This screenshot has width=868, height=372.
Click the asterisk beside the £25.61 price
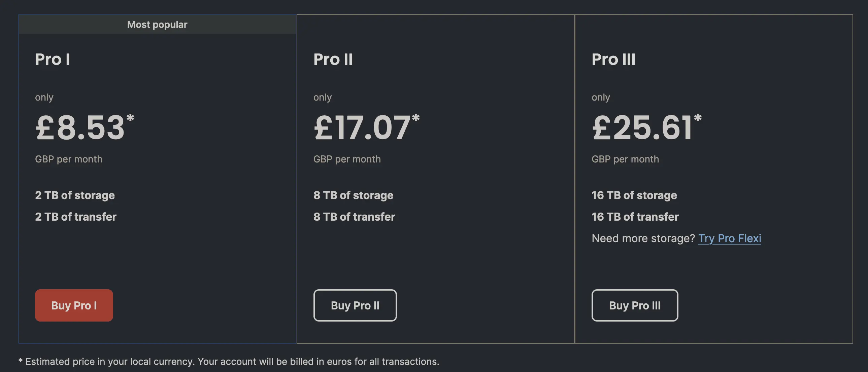(x=698, y=118)
